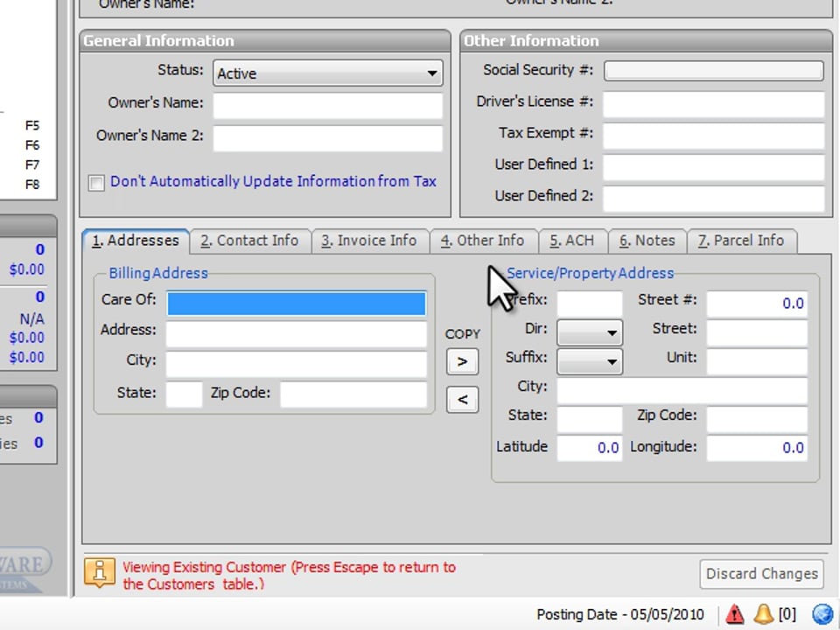Click the F6 shortcut entry in left panel
Image resolution: width=840 pixels, height=630 pixels.
tap(32, 145)
